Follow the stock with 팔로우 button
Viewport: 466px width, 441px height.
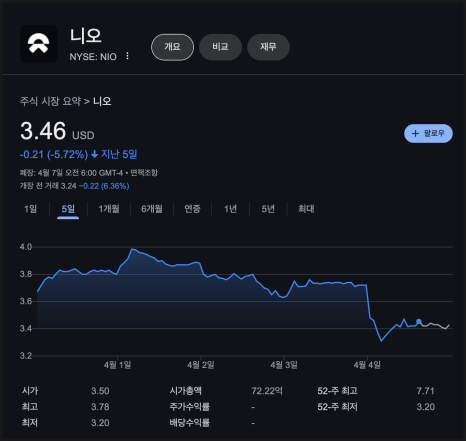pyautogui.click(x=428, y=134)
